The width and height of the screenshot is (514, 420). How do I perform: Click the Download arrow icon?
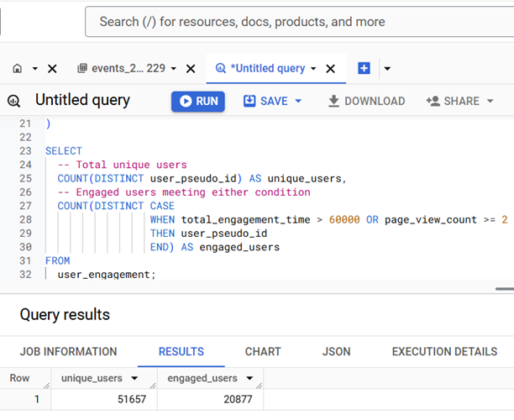333,101
